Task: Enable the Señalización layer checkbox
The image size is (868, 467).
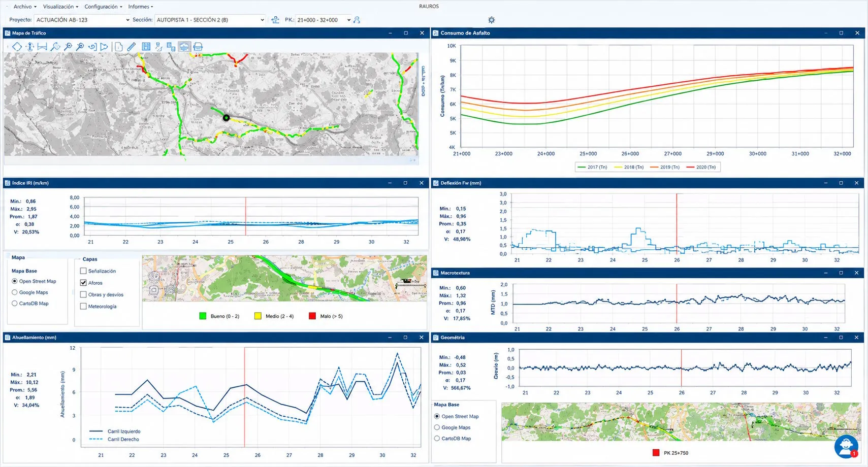Action: click(83, 271)
